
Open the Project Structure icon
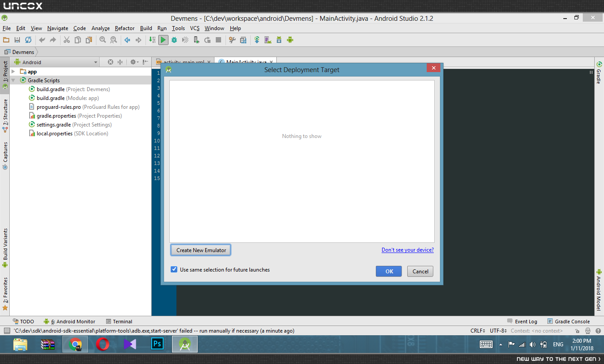(243, 40)
